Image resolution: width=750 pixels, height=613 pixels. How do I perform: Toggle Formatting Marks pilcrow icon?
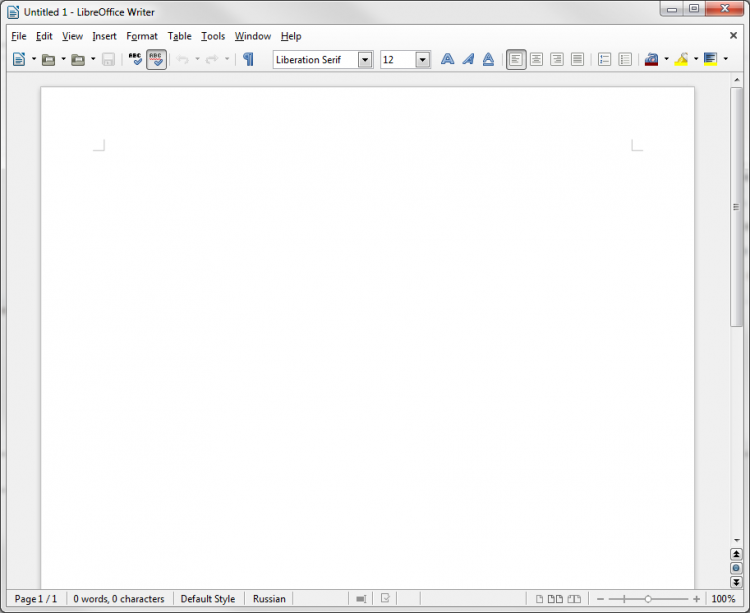point(248,59)
